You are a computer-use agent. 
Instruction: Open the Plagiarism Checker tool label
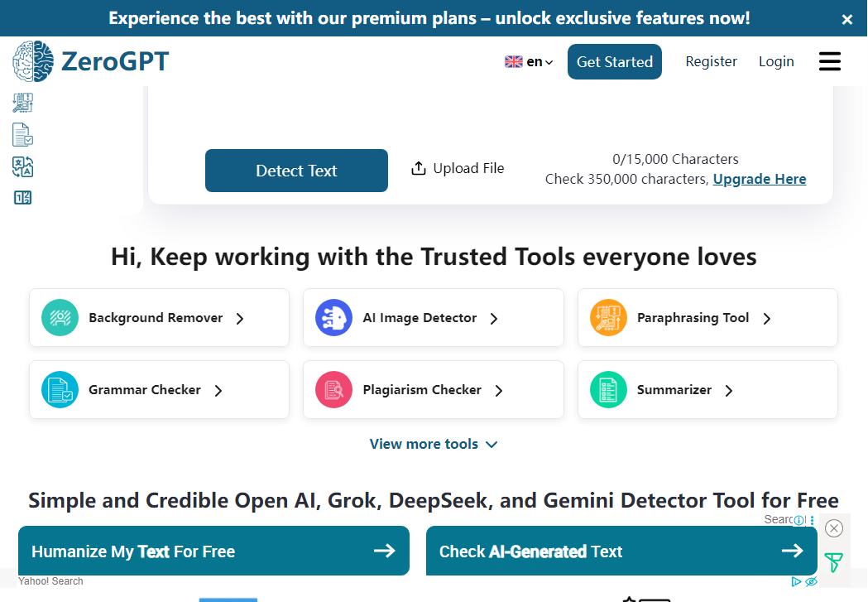point(422,389)
